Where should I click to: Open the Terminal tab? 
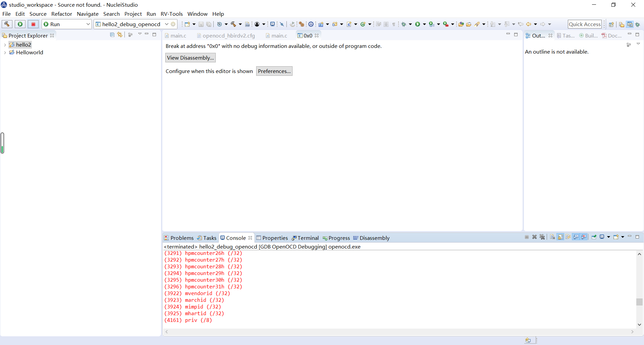[305, 238]
